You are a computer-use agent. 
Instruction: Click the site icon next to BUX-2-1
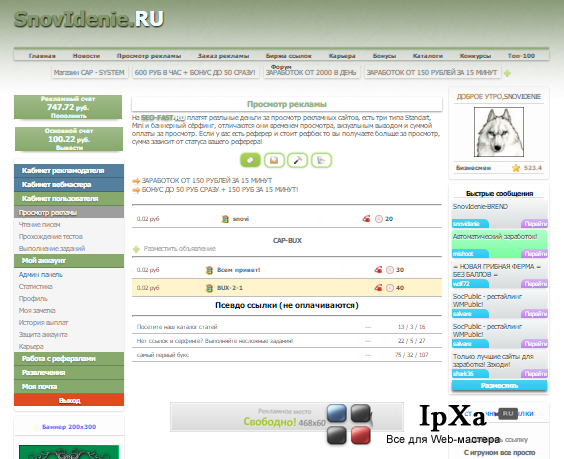209,288
